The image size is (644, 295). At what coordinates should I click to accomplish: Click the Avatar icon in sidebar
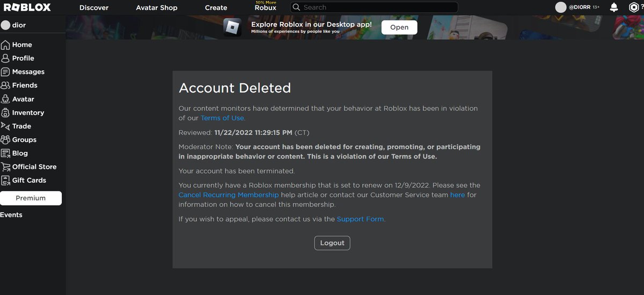5,99
